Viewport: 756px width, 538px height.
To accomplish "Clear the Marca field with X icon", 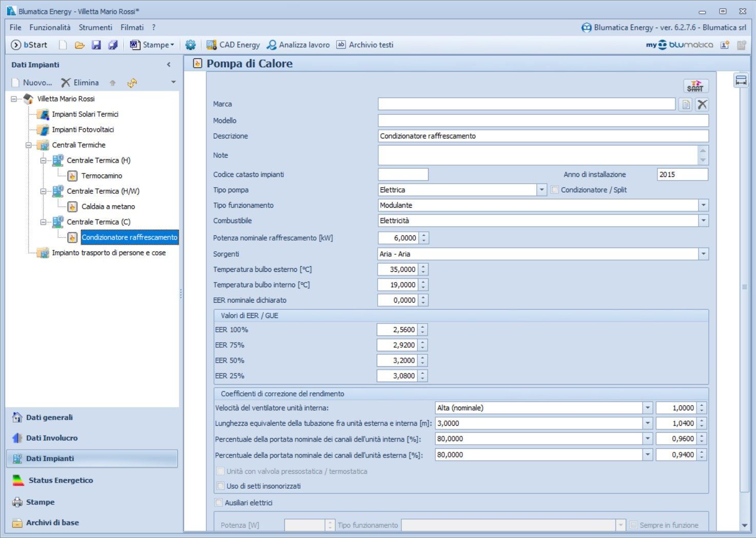I will 702,105.
